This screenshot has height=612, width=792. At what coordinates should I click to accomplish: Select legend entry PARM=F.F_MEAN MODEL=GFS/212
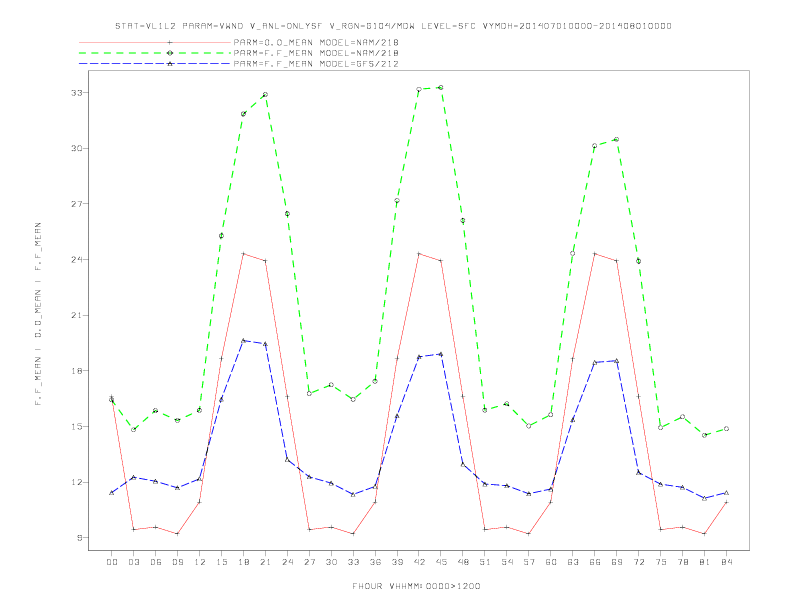pos(316,64)
